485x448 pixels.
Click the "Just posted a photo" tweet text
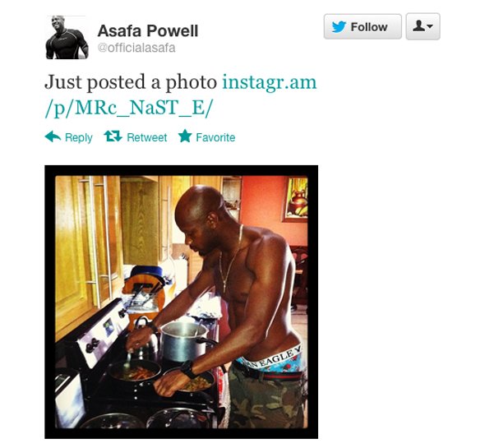(131, 82)
